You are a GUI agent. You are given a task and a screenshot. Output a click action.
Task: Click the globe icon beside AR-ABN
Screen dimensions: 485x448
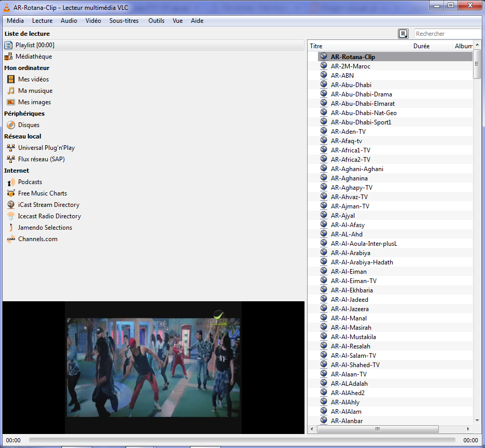point(324,75)
